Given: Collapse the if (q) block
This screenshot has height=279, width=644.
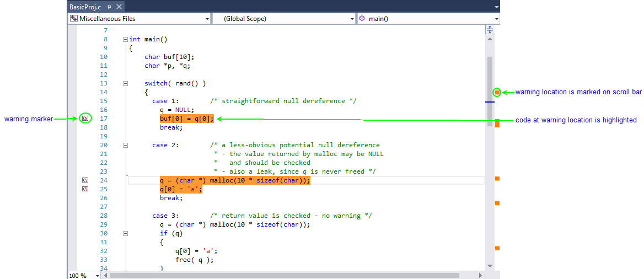Looking at the screenshot, I should point(125,233).
